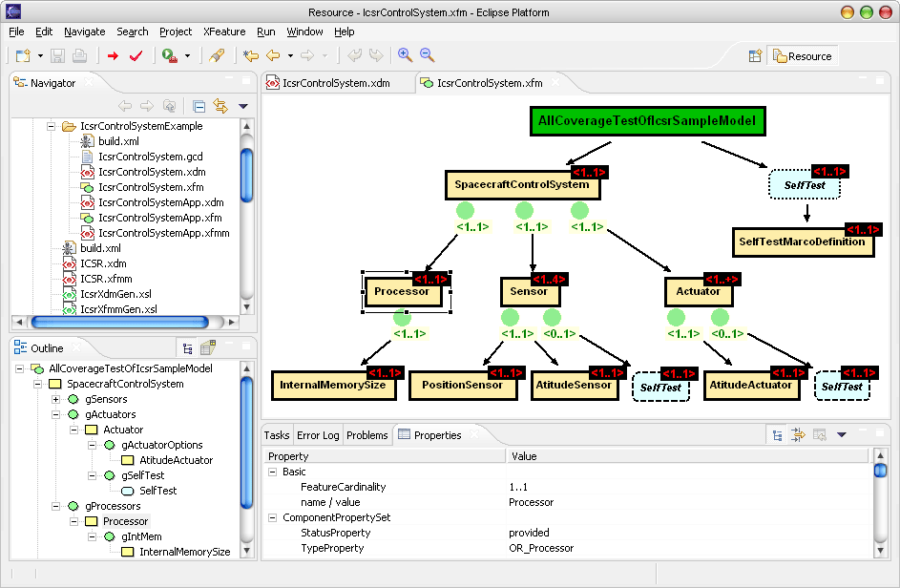Screen dimensions: 900x588
Task: Collapse the Basic property group
Action: pos(273,472)
